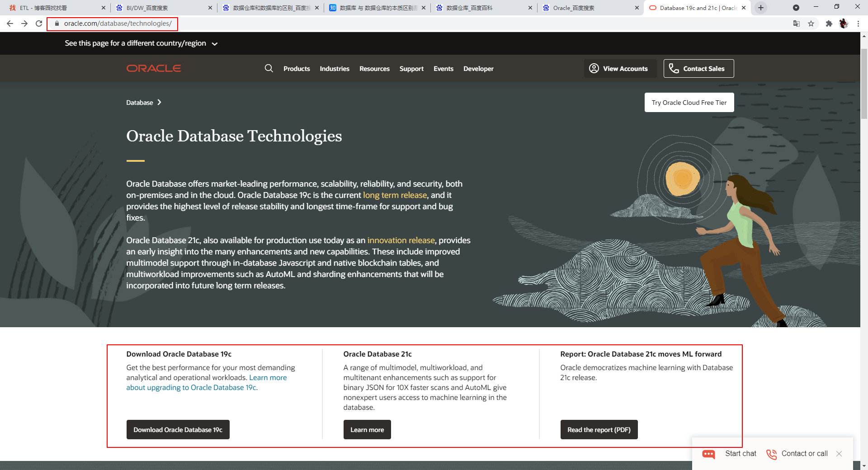This screenshot has width=868, height=470.
Task: Close the 数据仓库_百度百科 tab
Action: [x=530, y=8]
